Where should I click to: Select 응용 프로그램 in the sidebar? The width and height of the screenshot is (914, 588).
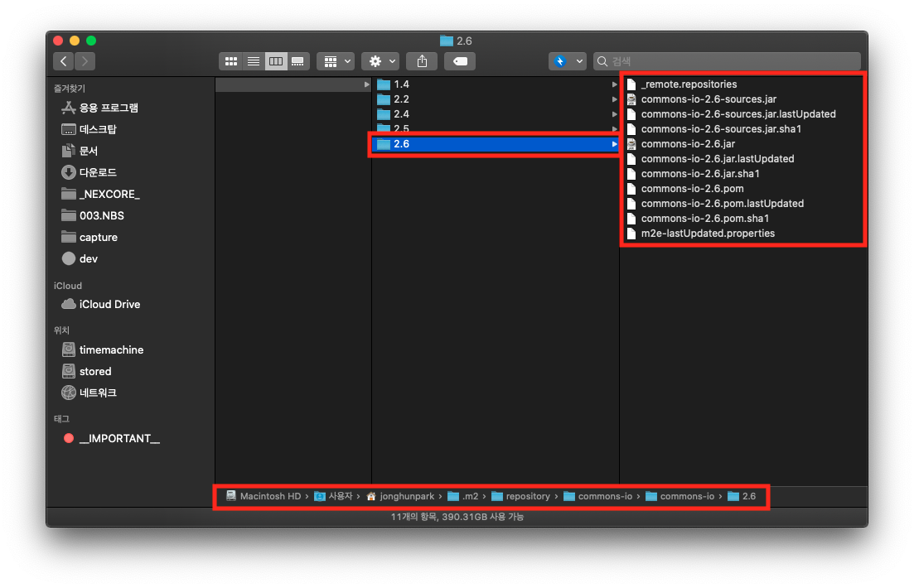[x=108, y=108]
